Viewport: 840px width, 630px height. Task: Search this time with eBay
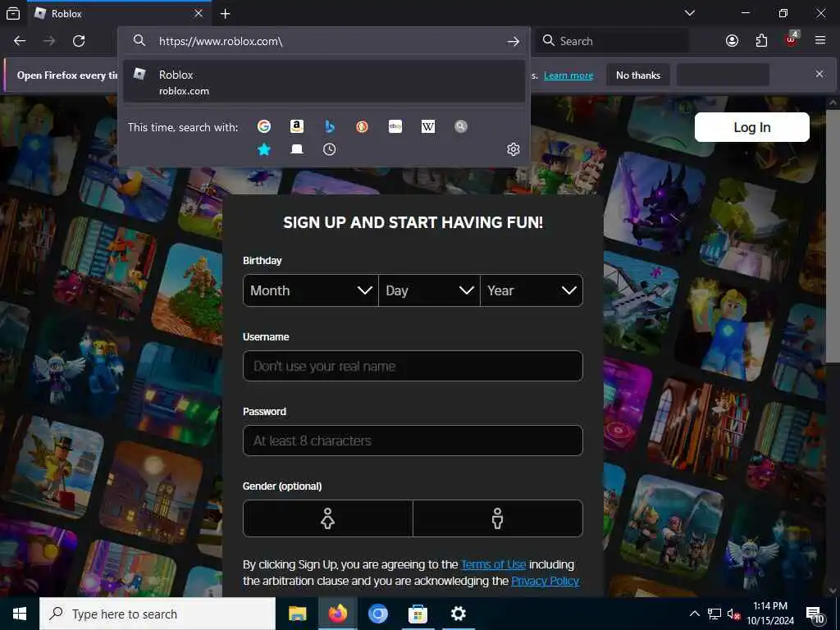(395, 126)
